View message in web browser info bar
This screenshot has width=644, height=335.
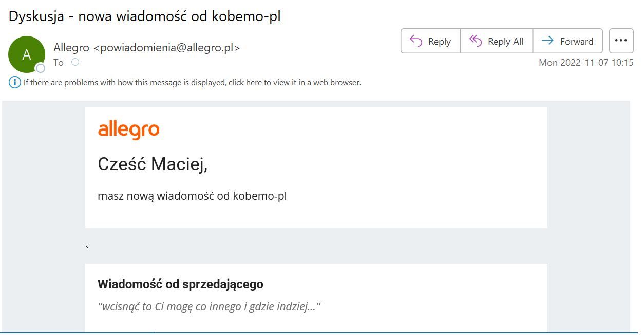(x=193, y=82)
